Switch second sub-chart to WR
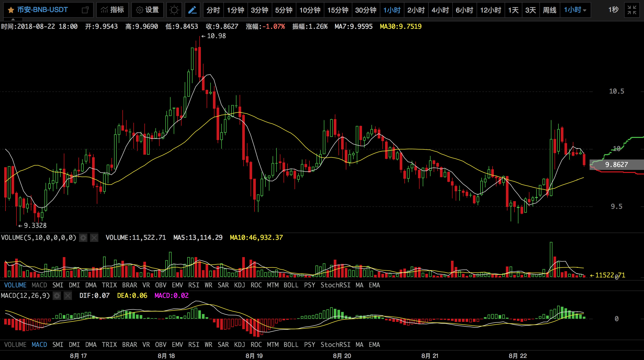This screenshot has width=644, height=360. (208, 345)
